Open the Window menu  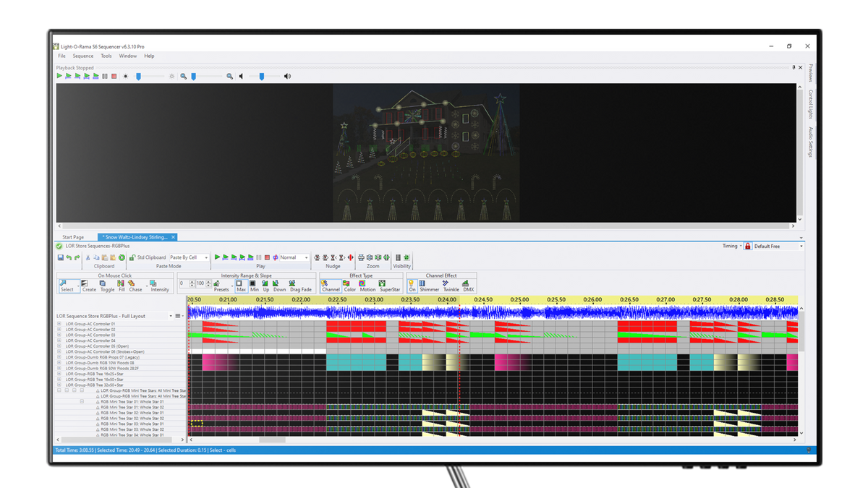pyautogui.click(x=128, y=56)
